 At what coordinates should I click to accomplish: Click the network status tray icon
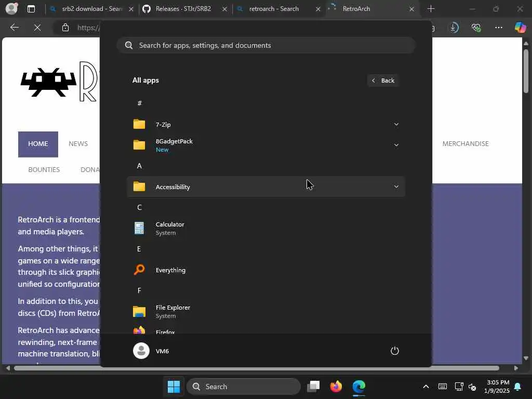pyautogui.click(x=459, y=387)
